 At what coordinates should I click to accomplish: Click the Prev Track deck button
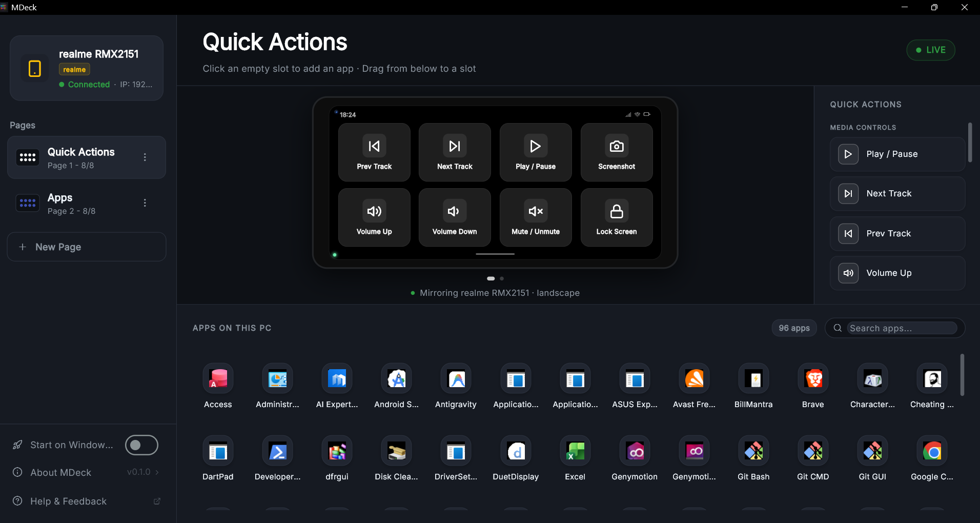click(374, 152)
